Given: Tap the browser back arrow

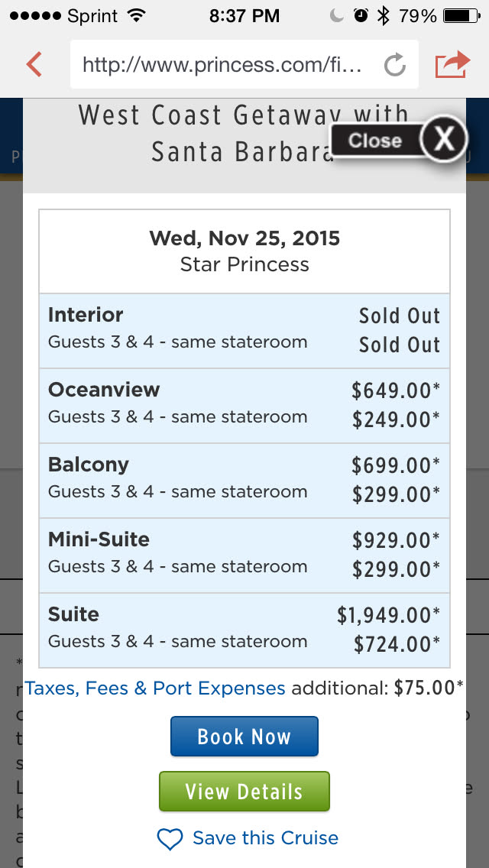Looking at the screenshot, I should 34,64.
